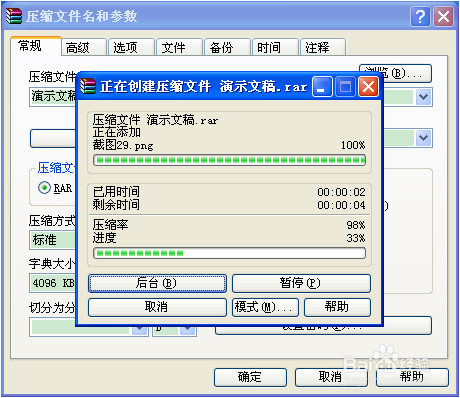
Task: Click the WinRAR icon in the progress dialog title bar
Action: [x=88, y=86]
